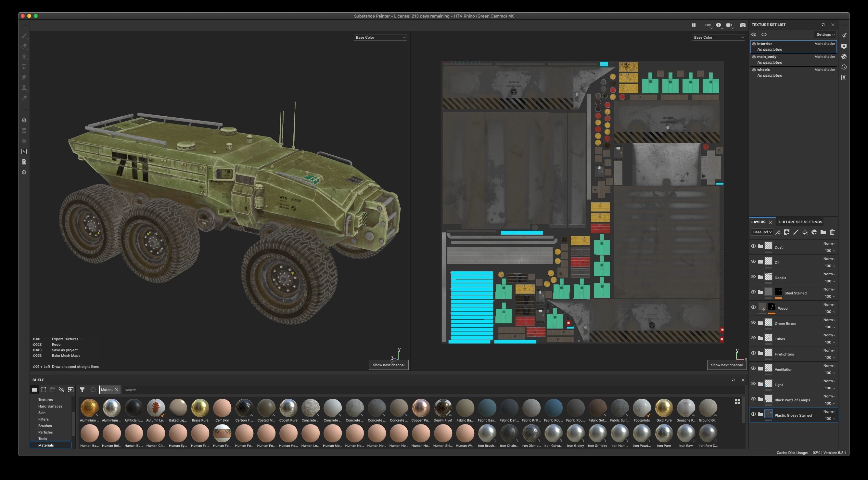Image resolution: width=868 pixels, height=480 pixels.
Task: Open Base Color dropdown in 2D viewport
Action: point(718,37)
